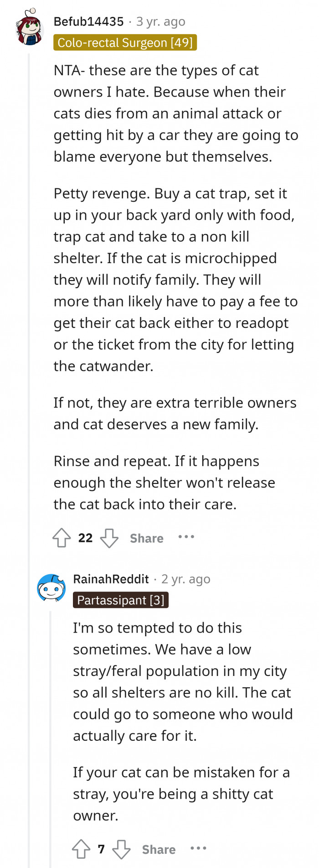Collapse RainahReddit's reply thread line
The width and height of the screenshot is (319, 868).
[x=50, y=730]
